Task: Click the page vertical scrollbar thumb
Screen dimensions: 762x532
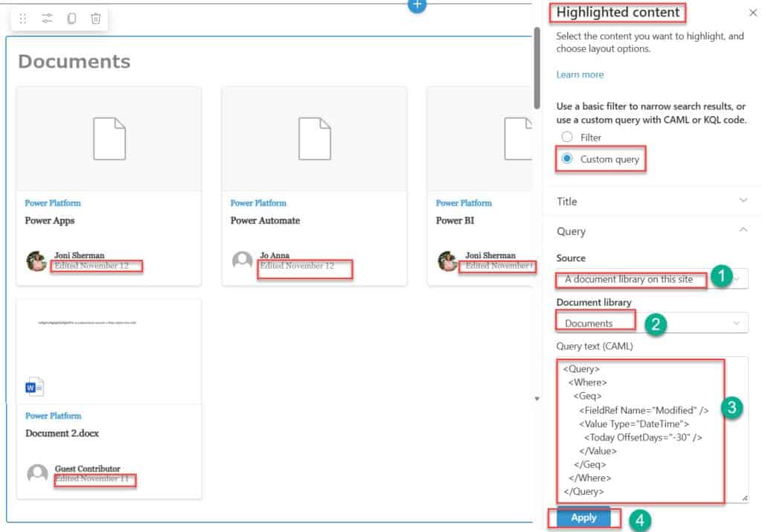Action: [x=537, y=68]
